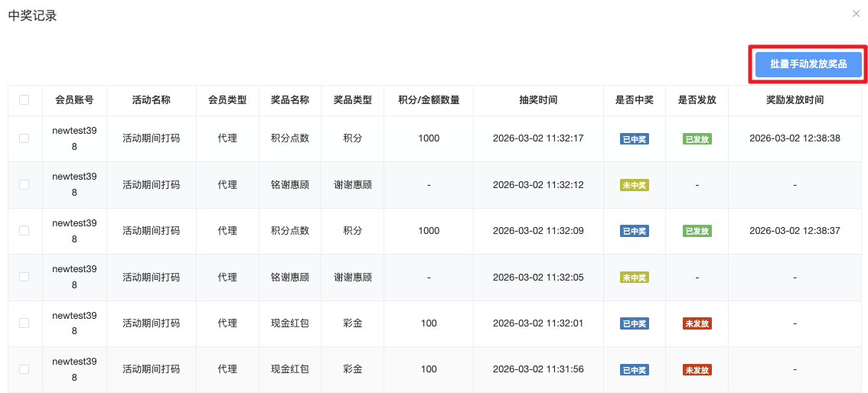Click the 会员账号 column header

(74, 100)
